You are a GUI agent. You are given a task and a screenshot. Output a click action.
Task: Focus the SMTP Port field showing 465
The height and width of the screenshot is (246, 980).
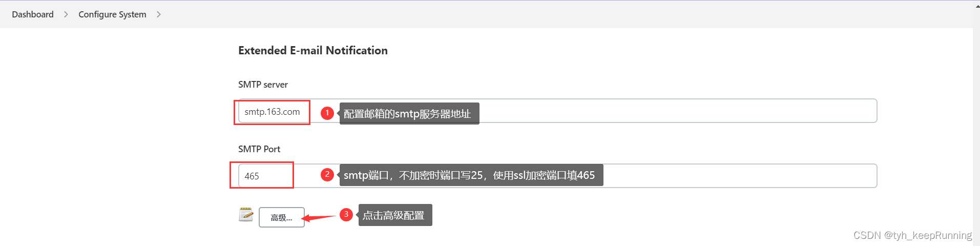(x=558, y=176)
